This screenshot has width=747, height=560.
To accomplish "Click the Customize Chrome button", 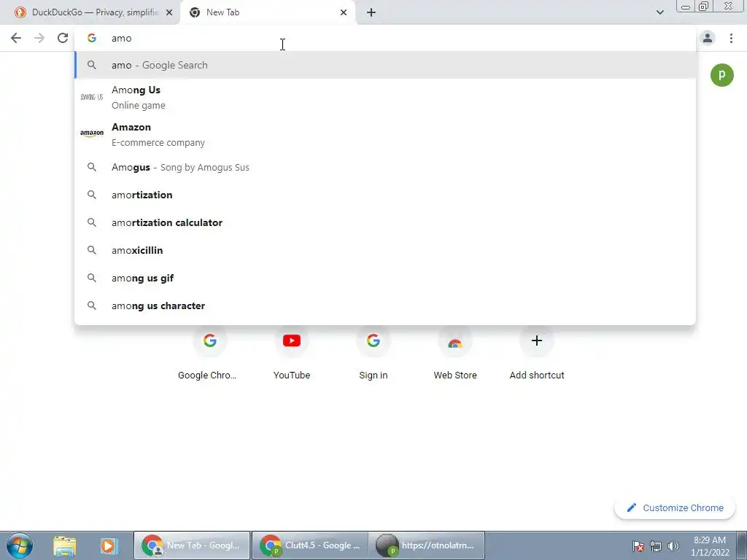I will [676, 507].
